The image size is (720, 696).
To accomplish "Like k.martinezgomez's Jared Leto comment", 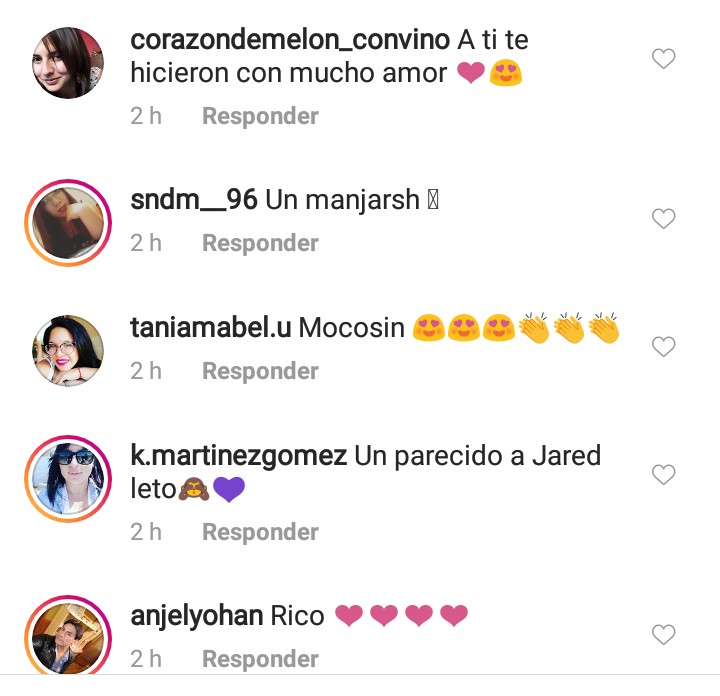I will [664, 474].
